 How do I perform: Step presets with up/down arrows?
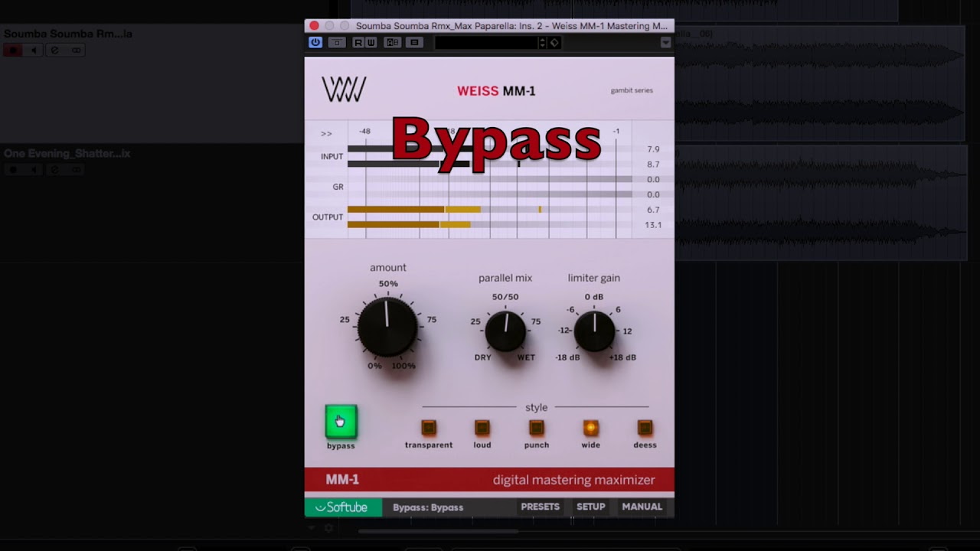coord(543,43)
